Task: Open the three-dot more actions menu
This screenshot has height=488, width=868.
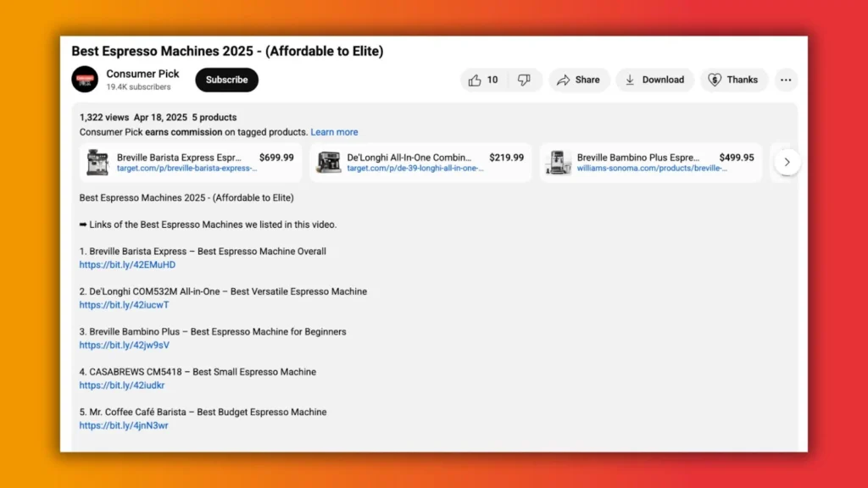Action: pos(786,80)
